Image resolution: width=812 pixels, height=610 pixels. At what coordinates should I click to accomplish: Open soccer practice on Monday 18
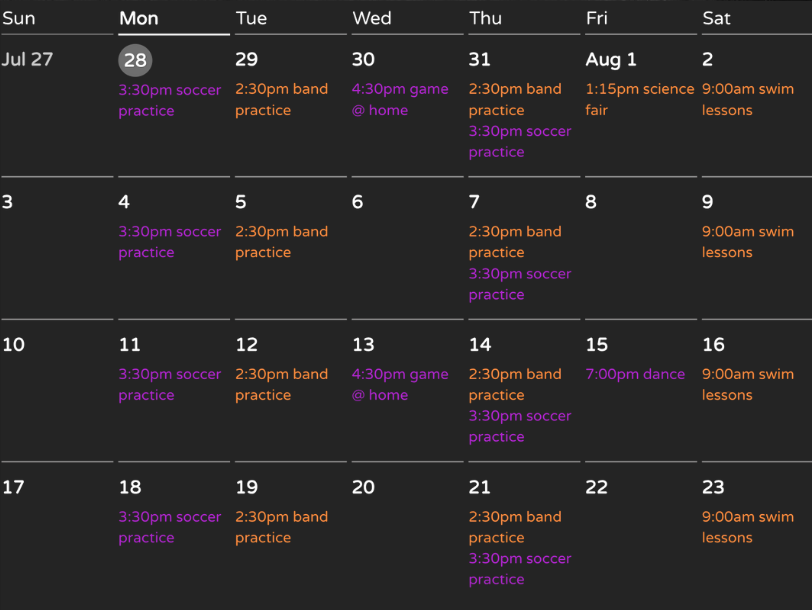(170, 527)
